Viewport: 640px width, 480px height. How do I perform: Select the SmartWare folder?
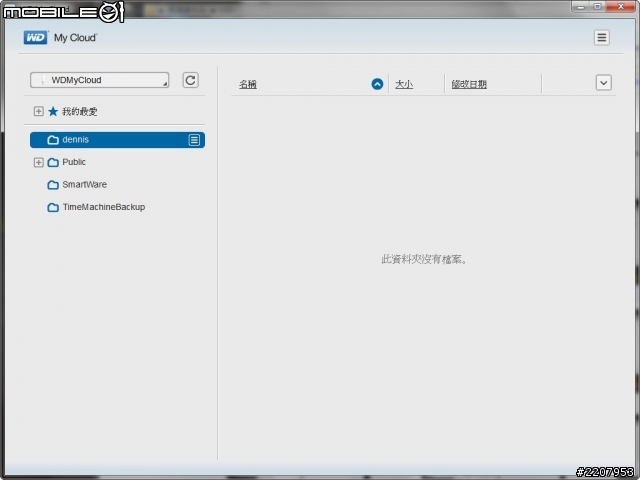coord(84,184)
